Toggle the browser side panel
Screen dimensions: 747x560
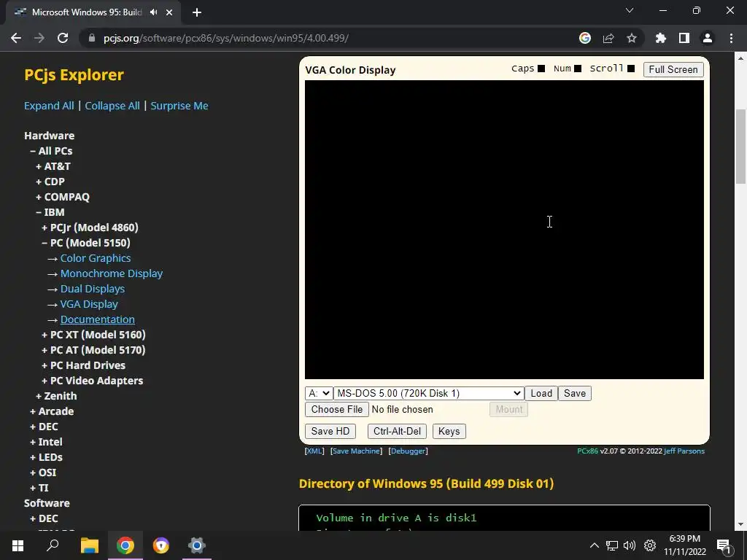(684, 38)
